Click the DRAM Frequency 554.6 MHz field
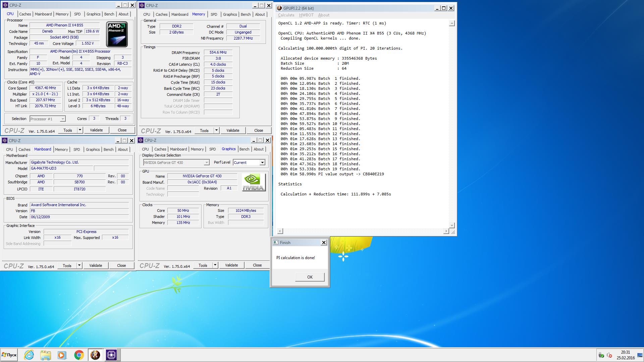This screenshot has width=644, height=362. pos(218,52)
